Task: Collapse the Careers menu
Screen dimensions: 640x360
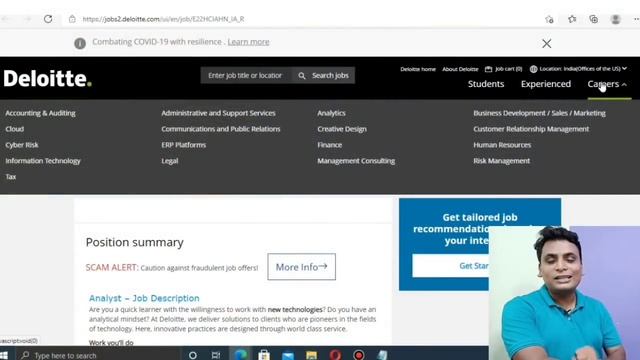Action: click(607, 84)
